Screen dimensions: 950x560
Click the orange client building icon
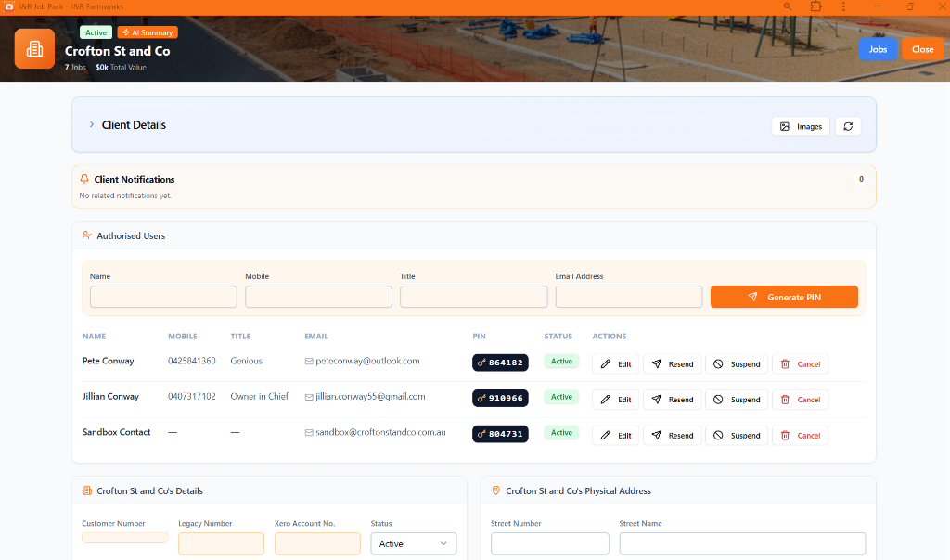click(34, 48)
